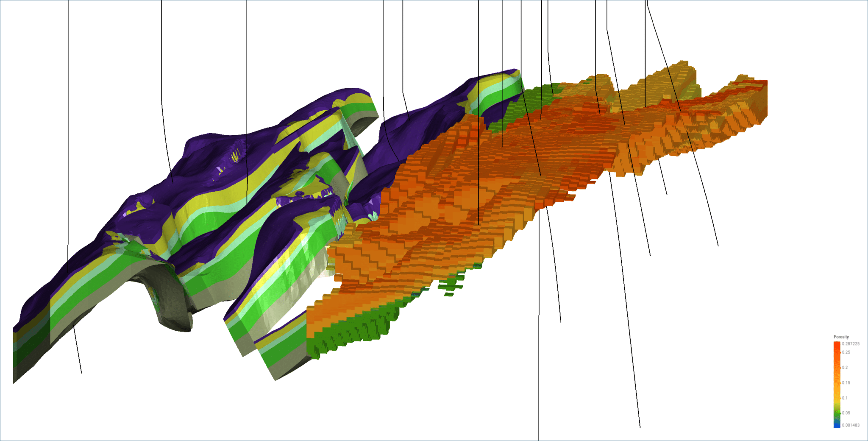
Task: Select the 0.25 legend tick label
Action: (x=846, y=352)
